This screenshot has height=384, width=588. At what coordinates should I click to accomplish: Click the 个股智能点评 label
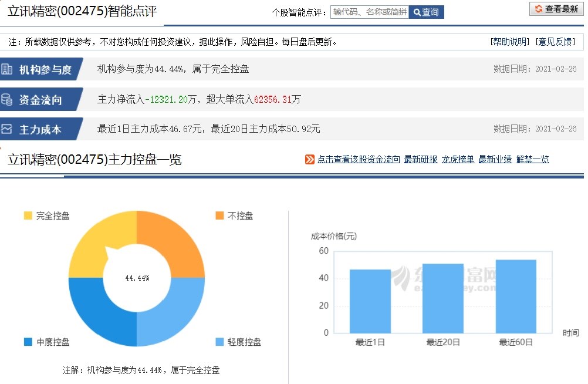click(300, 12)
